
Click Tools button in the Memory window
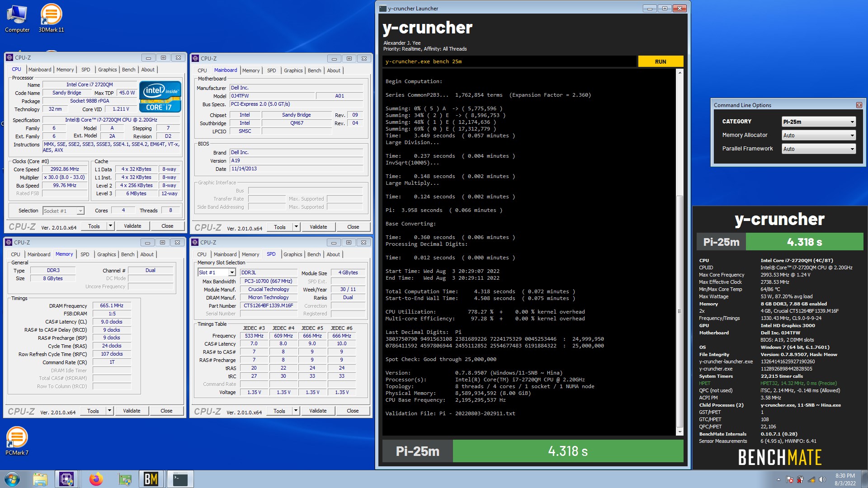click(x=93, y=411)
